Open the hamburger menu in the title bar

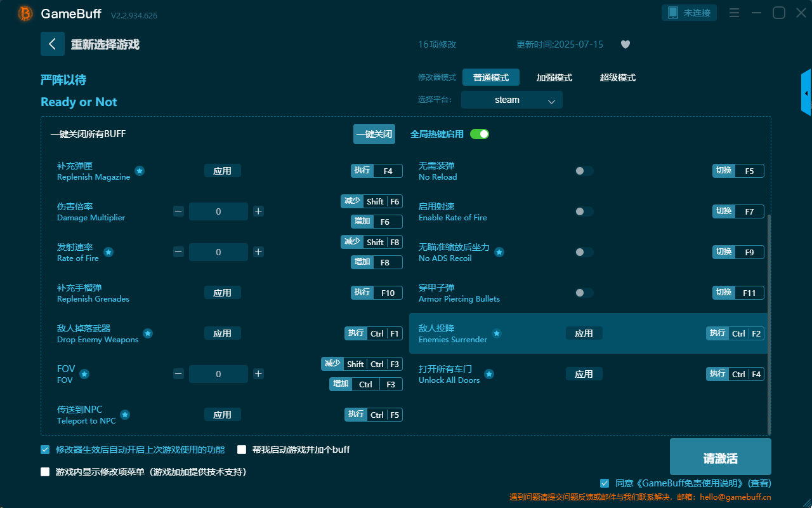coord(734,12)
